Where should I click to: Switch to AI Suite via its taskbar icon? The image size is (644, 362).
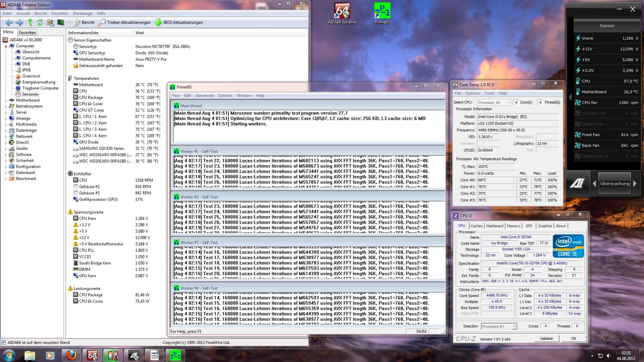click(134, 355)
